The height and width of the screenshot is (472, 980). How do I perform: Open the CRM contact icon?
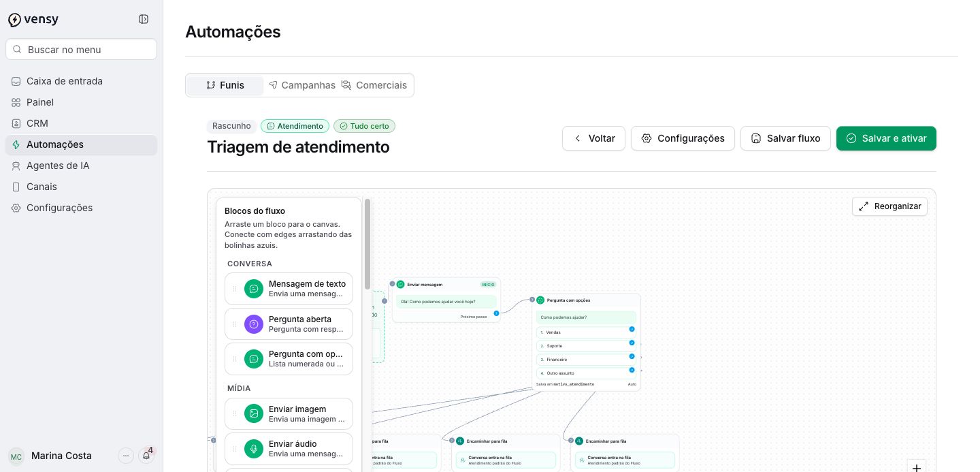16,123
